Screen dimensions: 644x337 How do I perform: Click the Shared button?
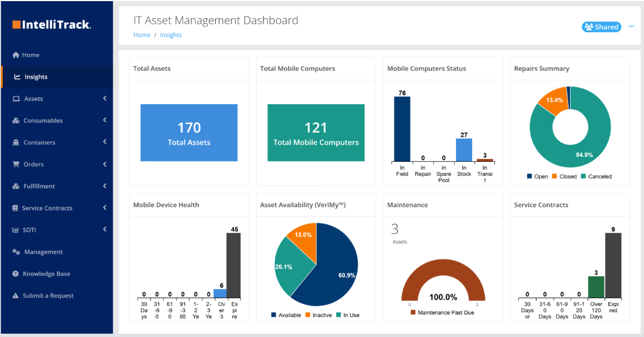601,27
